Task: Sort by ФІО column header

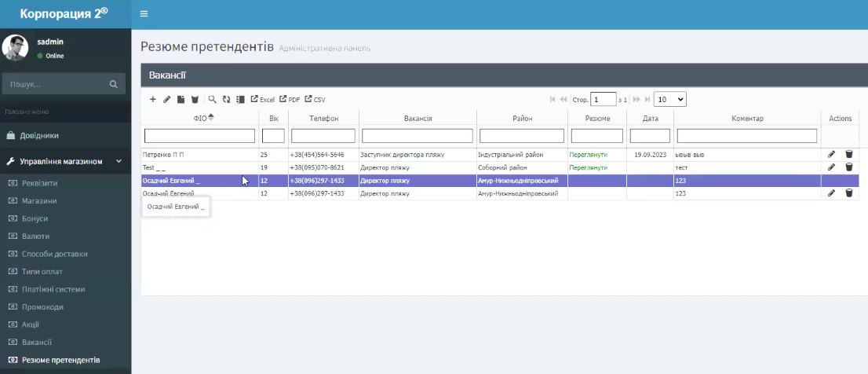Action: pos(200,119)
